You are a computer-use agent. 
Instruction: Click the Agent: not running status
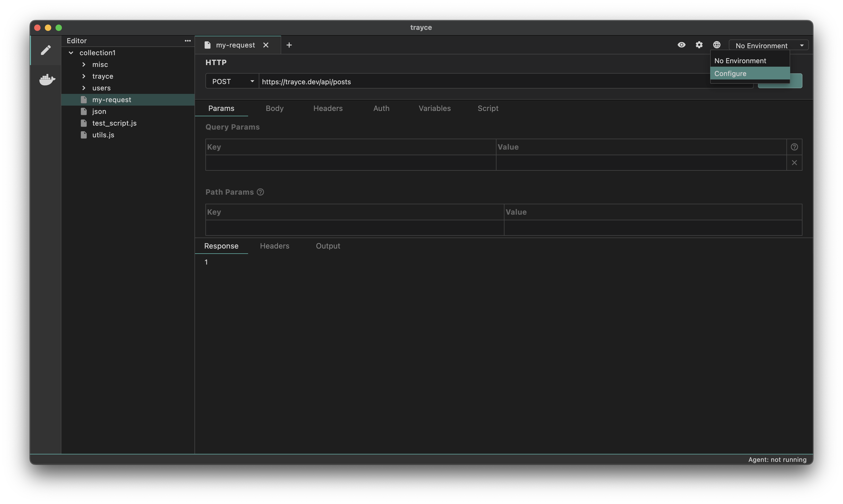777,459
